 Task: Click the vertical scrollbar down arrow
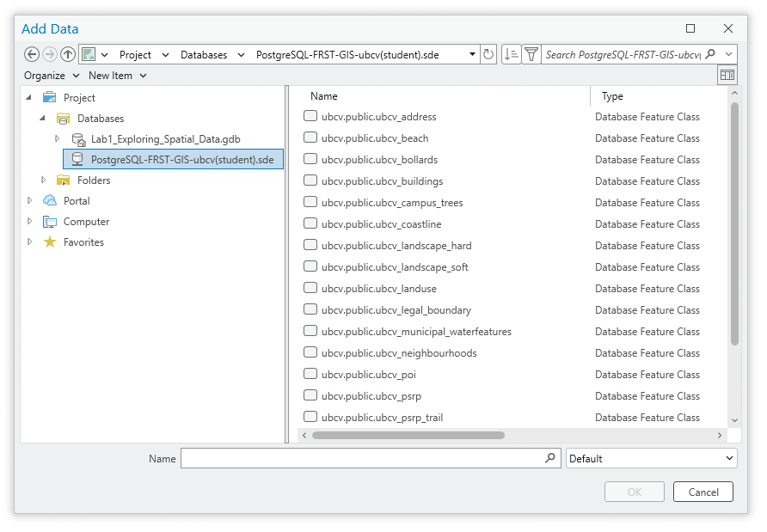[734, 420]
